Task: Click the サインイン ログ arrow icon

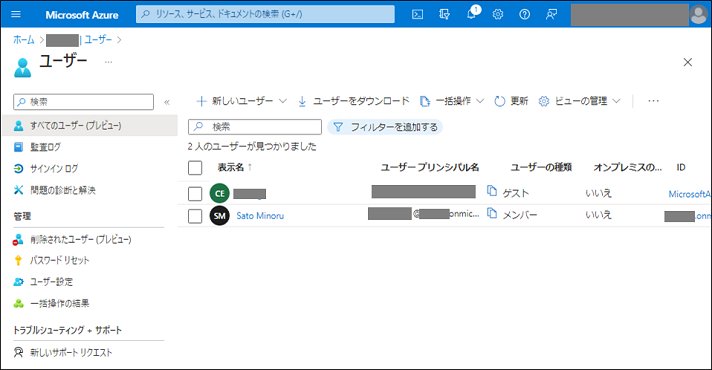Action: (18, 168)
